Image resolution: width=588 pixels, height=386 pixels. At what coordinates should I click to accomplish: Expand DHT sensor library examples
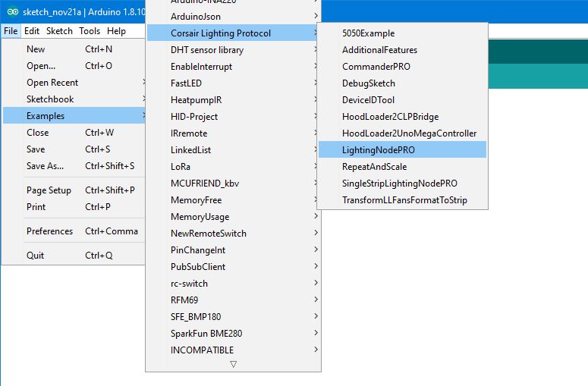coord(233,50)
